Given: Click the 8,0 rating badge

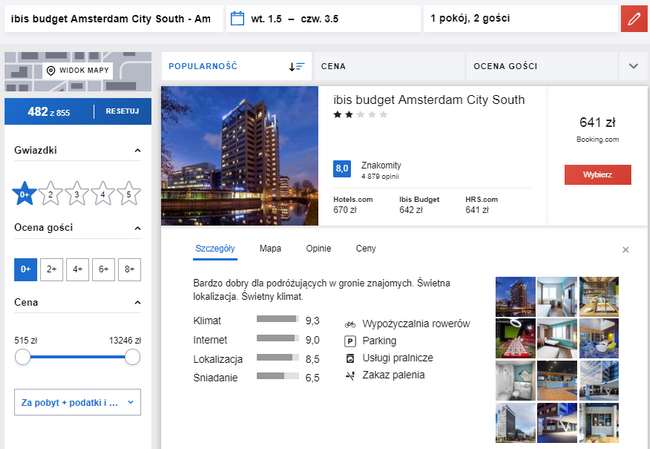Looking at the screenshot, I should click(x=342, y=169).
